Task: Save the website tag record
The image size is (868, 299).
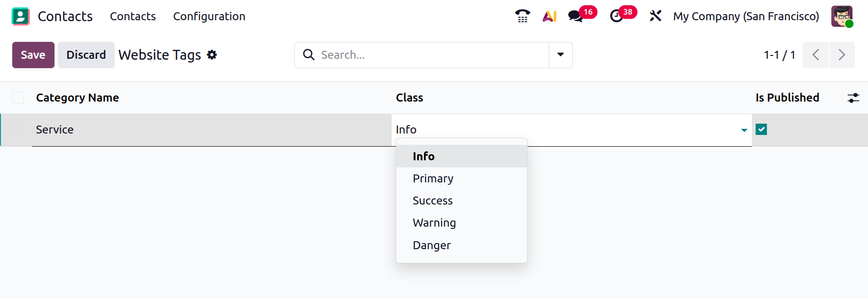Action: (x=33, y=55)
